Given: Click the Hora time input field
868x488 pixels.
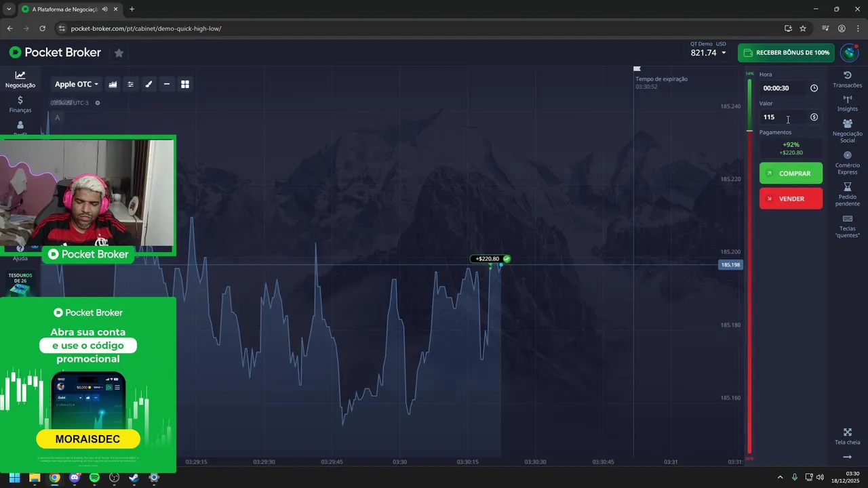Looking at the screenshot, I should (791, 88).
